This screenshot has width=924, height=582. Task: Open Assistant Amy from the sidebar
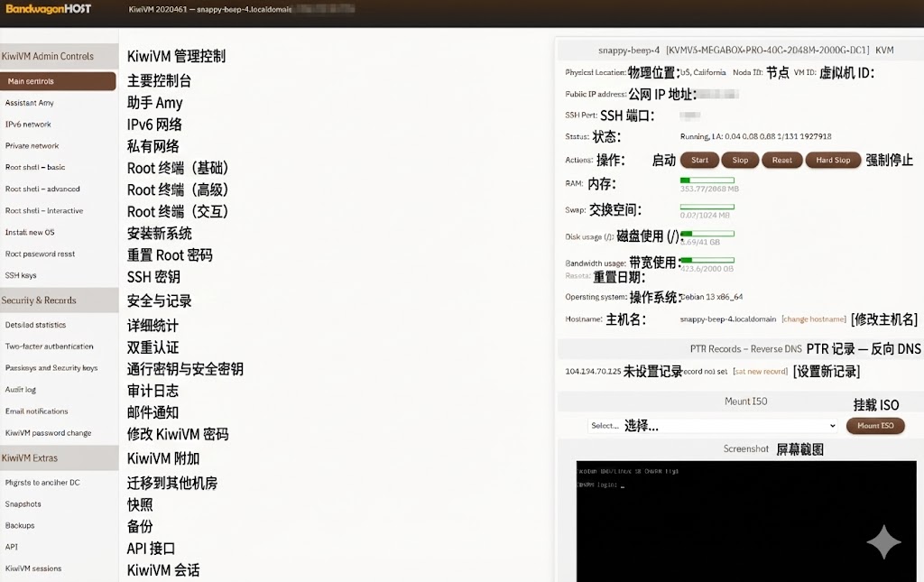tap(30, 103)
